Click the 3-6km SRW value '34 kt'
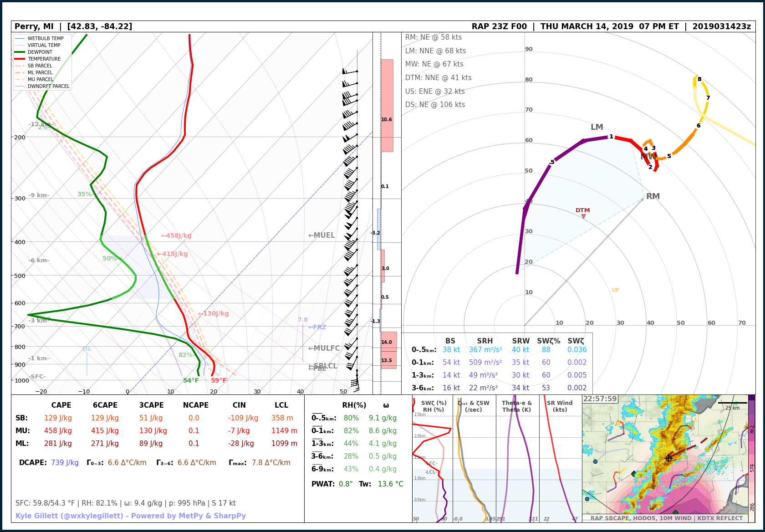765x532 pixels. tap(520, 388)
